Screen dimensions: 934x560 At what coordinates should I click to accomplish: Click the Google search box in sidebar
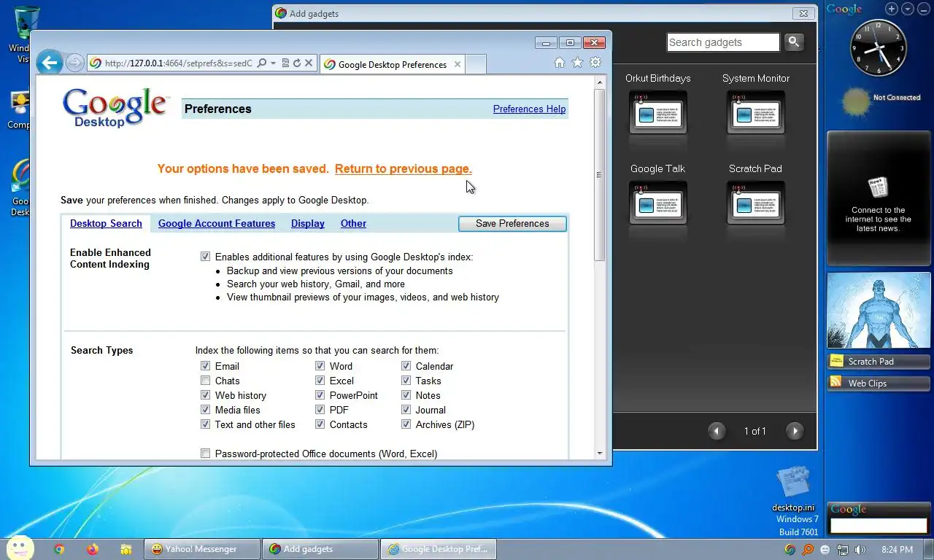coord(879,525)
